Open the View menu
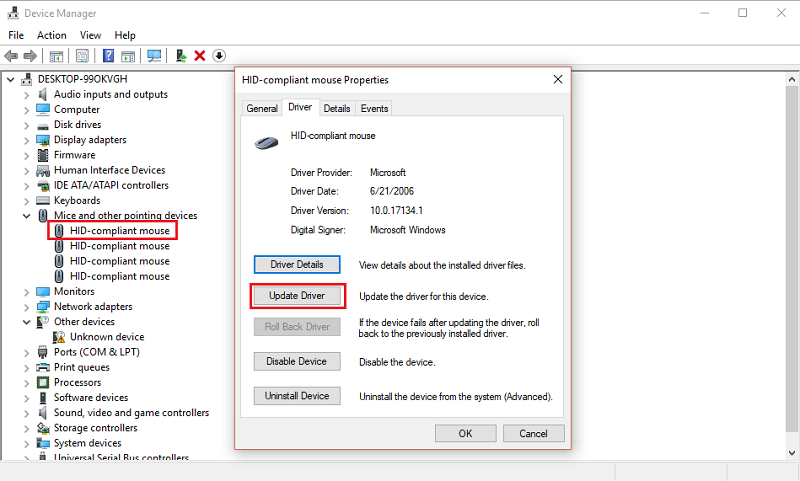The image size is (800, 481). point(90,35)
